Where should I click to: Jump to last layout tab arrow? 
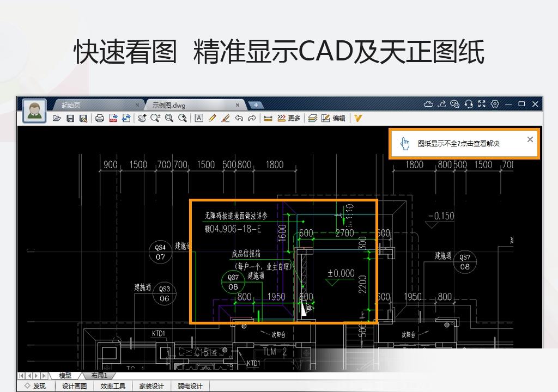click(x=44, y=376)
